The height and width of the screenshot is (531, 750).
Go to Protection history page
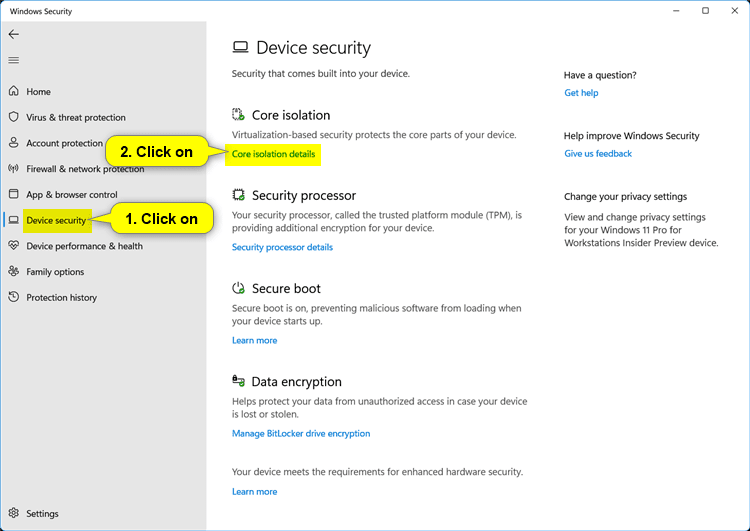61,298
